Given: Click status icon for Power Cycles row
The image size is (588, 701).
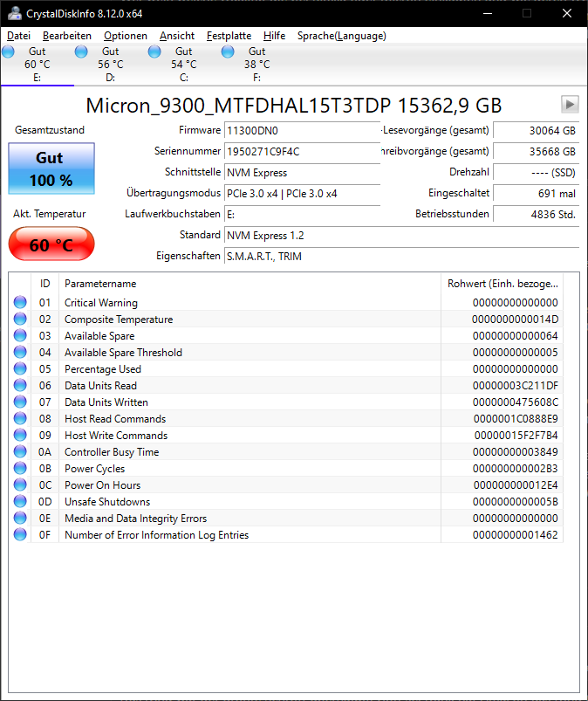Looking at the screenshot, I should tap(20, 468).
